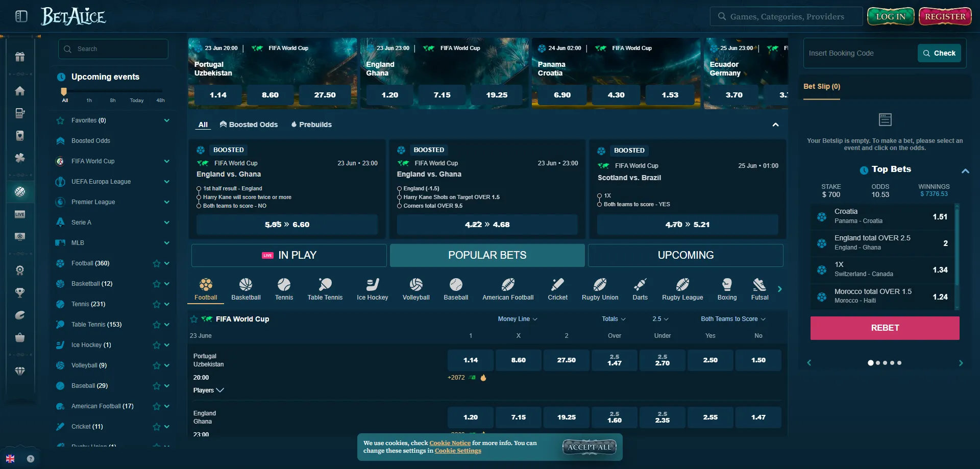
Task: Collapse the sidebar with the panel icon
Action: point(21,16)
